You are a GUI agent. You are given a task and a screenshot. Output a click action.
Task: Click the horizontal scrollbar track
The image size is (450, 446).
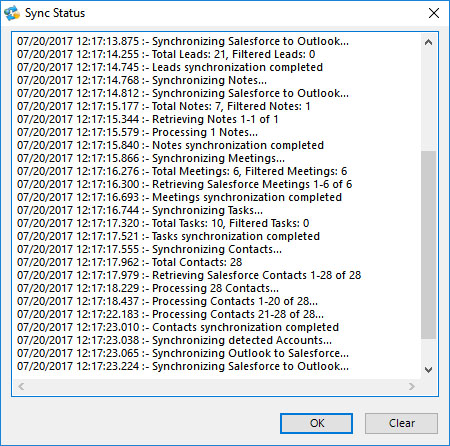[x=216, y=386]
